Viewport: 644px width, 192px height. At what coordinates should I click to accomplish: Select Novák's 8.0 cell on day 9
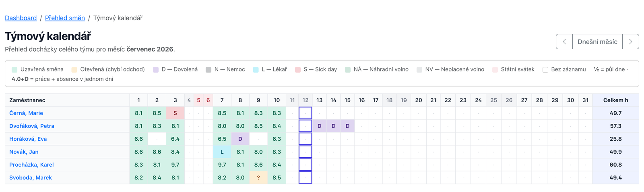[x=258, y=152]
